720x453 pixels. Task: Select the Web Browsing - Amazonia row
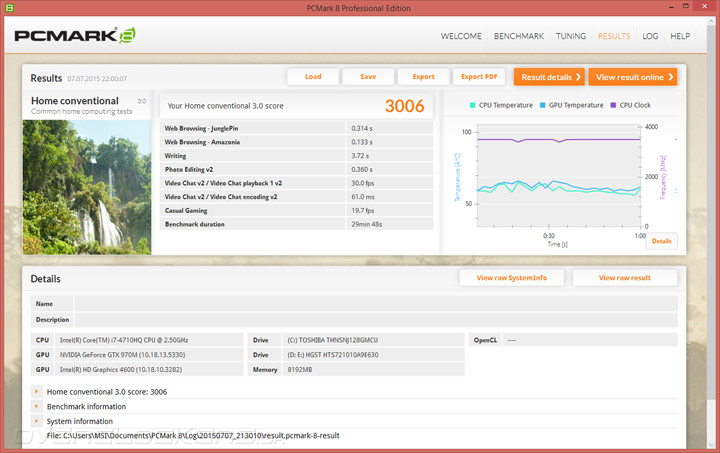(296, 142)
